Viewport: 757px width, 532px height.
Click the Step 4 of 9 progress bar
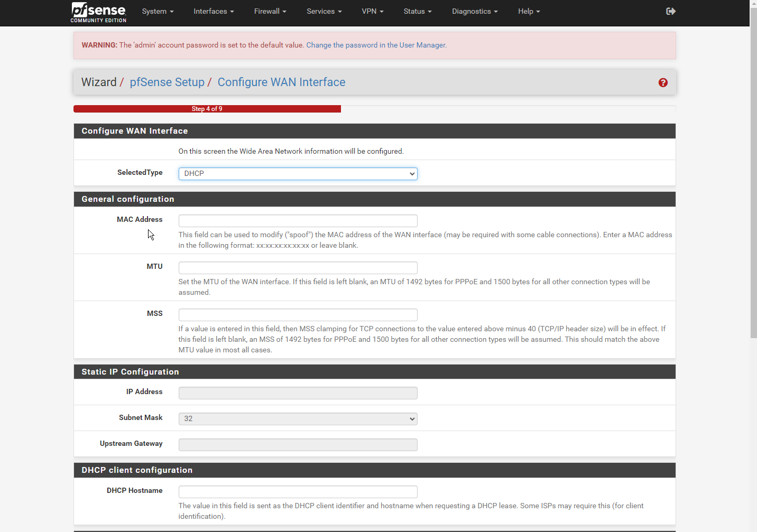[207, 109]
